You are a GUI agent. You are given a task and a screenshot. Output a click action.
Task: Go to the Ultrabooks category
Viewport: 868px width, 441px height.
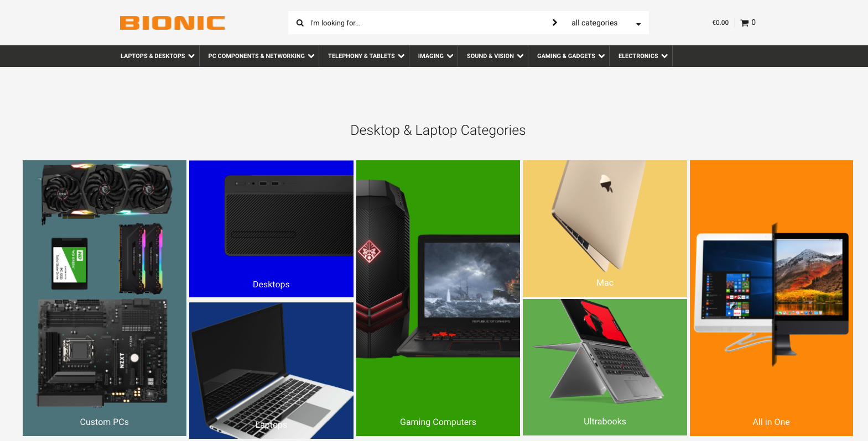coord(605,367)
